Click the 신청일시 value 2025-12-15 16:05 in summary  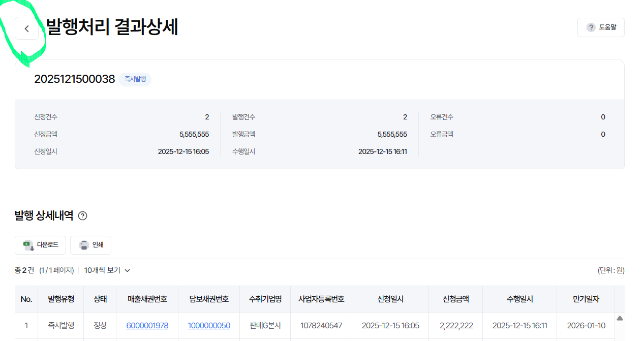click(x=183, y=151)
